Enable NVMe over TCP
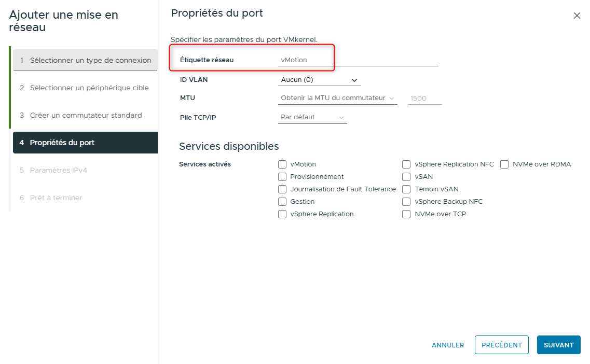 (x=406, y=214)
